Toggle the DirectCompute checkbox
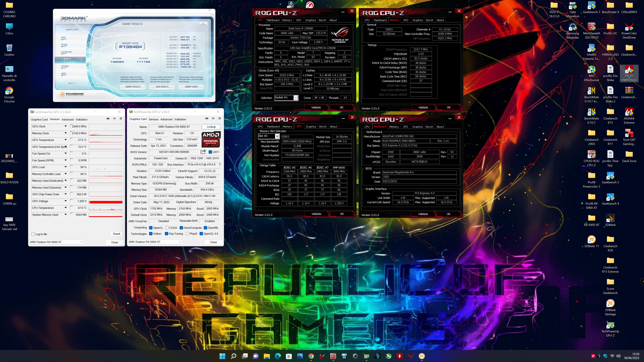 (x=181, y=228)
